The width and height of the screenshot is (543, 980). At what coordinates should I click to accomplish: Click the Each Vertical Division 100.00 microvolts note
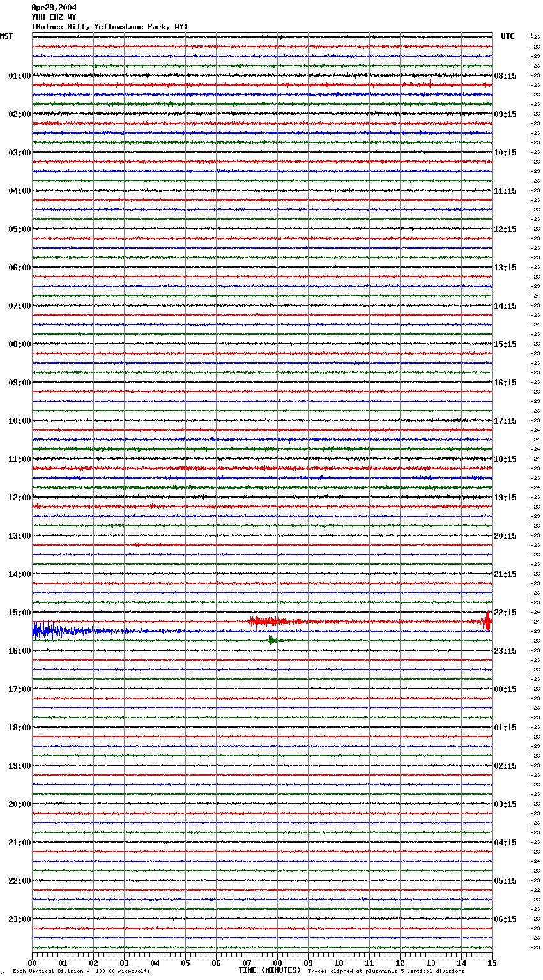tap(81, 971)
